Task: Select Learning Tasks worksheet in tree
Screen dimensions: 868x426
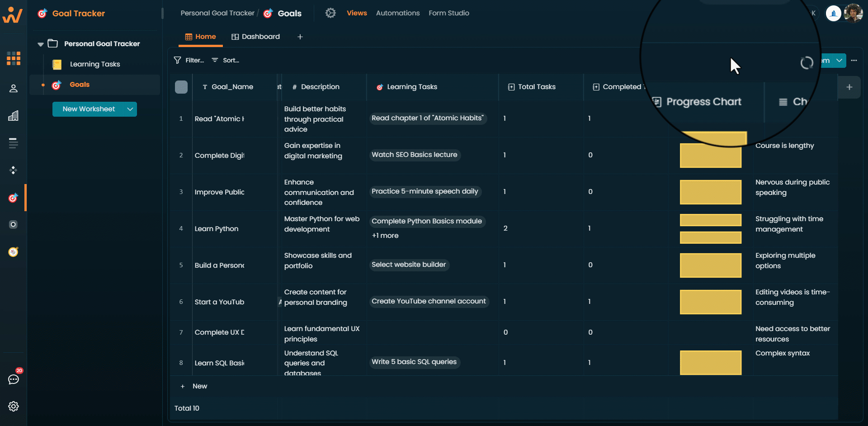Action: [x=95, y=64]
